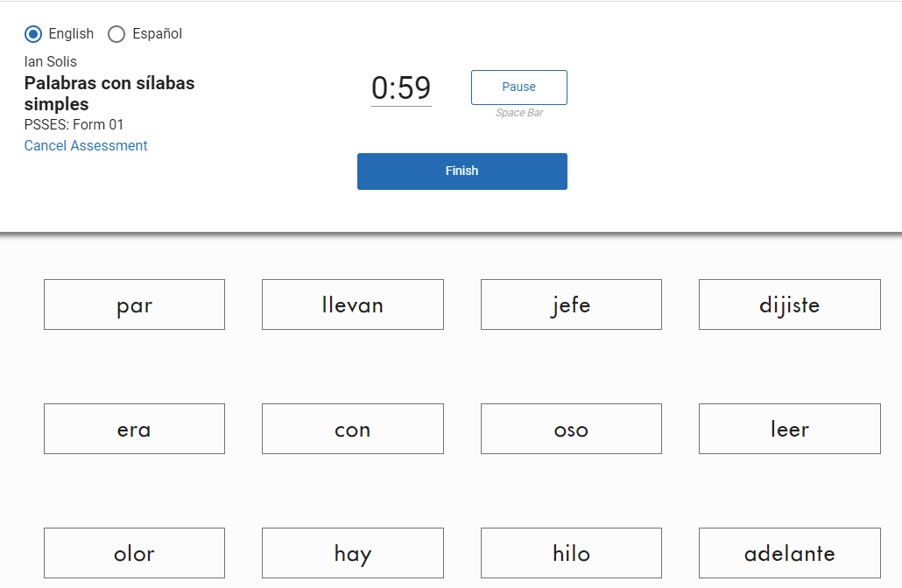Click the word "adelante"
902x588 pixels.
[x=789, y=553]
